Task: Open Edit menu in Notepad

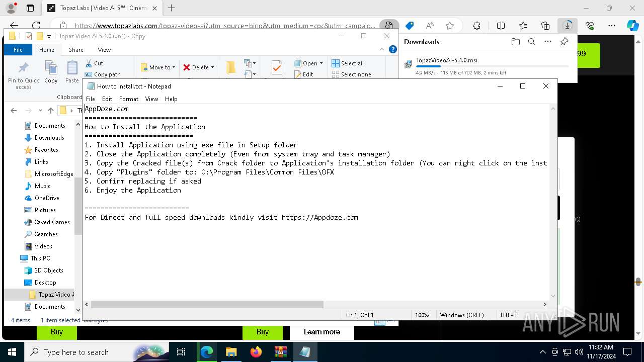Action: pos(107,99)
